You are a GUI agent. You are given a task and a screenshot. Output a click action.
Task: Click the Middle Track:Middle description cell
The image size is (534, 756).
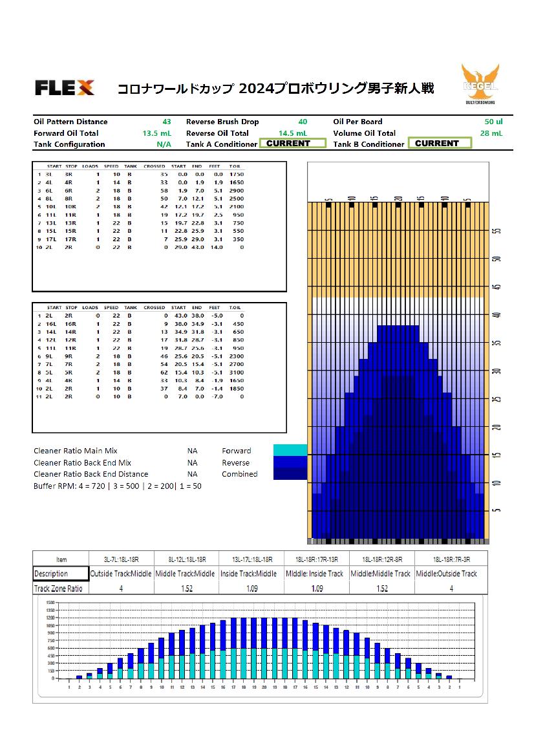(x=187, y=574)
